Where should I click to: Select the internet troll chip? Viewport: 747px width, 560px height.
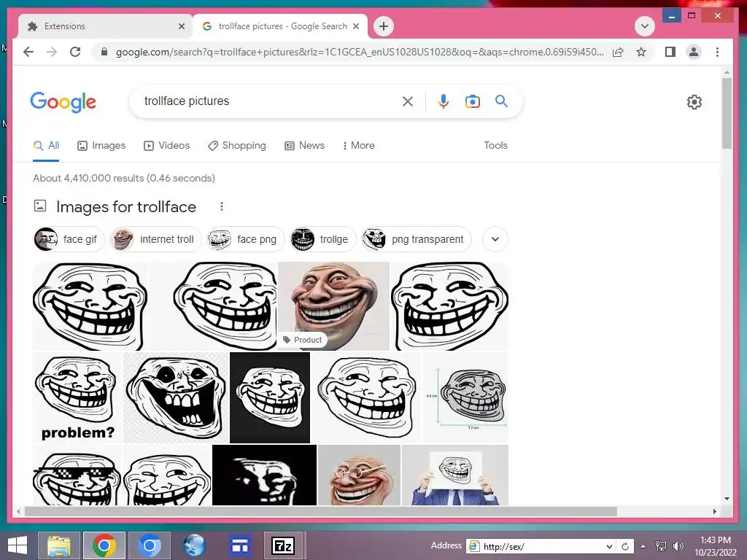coord(155,239)
